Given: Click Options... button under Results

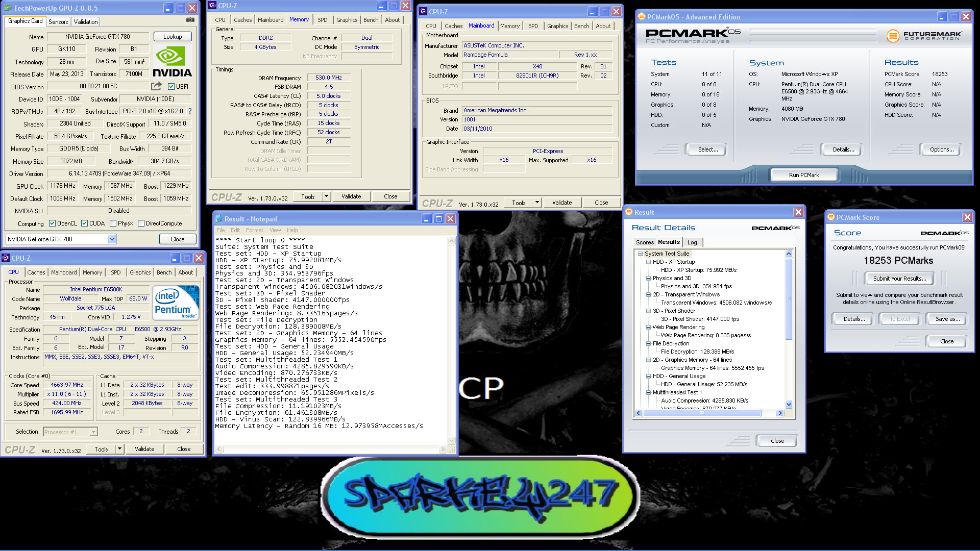Looking at the screenshot, I should pos(942,149).
